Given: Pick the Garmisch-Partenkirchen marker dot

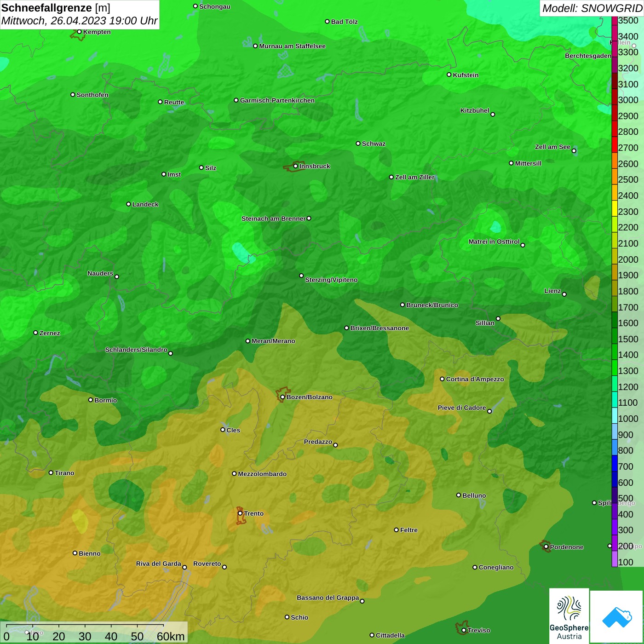Looking at the screenshot, I should point(236,100).
